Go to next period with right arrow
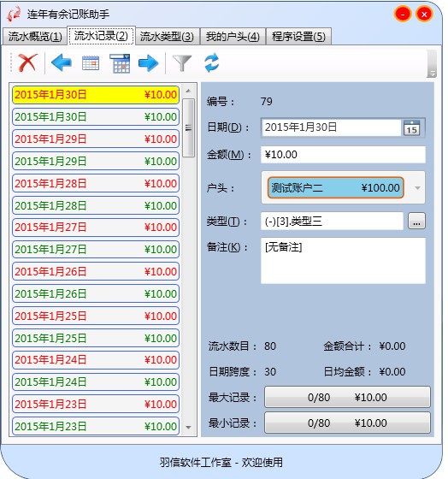Viewport: 448px width, 479px height. [149, 63]
